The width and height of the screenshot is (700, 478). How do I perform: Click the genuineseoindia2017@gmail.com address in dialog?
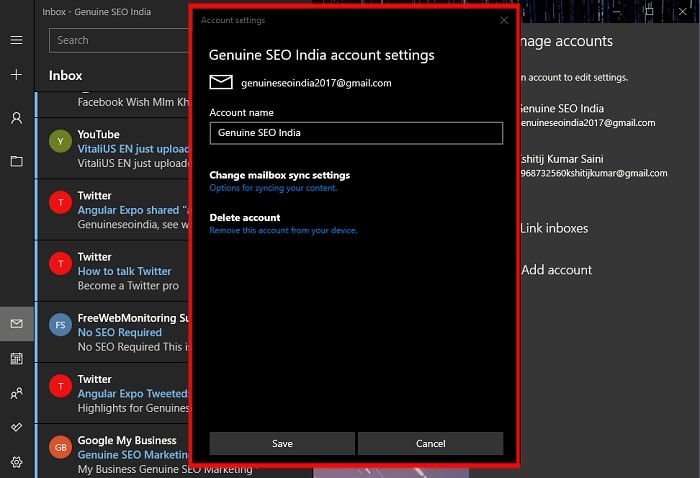pos(316,83)
